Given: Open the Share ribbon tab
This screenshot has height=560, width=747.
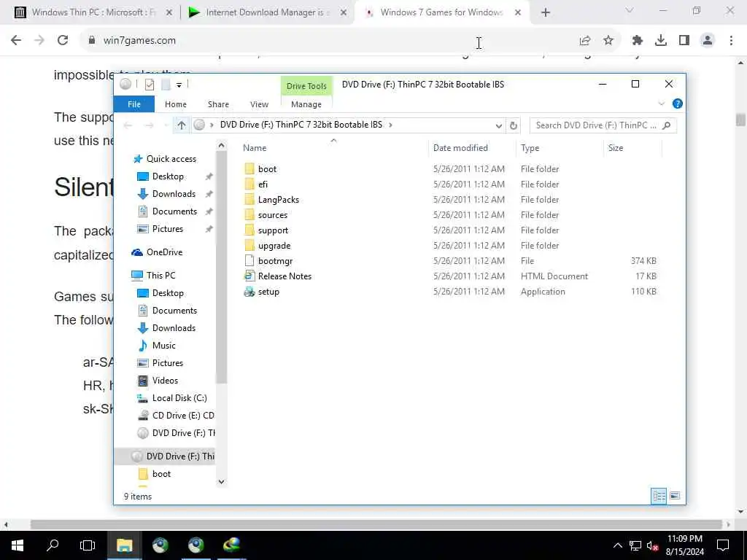Looking at the screenshot, I should click(218, 104).
